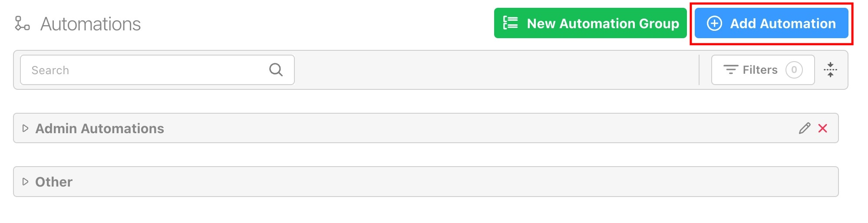This screenshot has width=868, height=223.
Task: Click the Automations page heading
Action: pos(90,24)
